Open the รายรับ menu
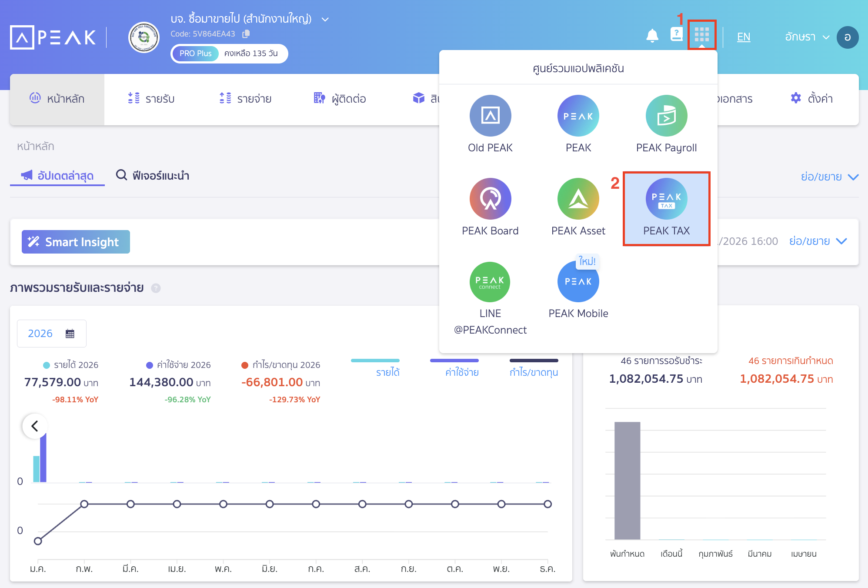 click(151, 99)
